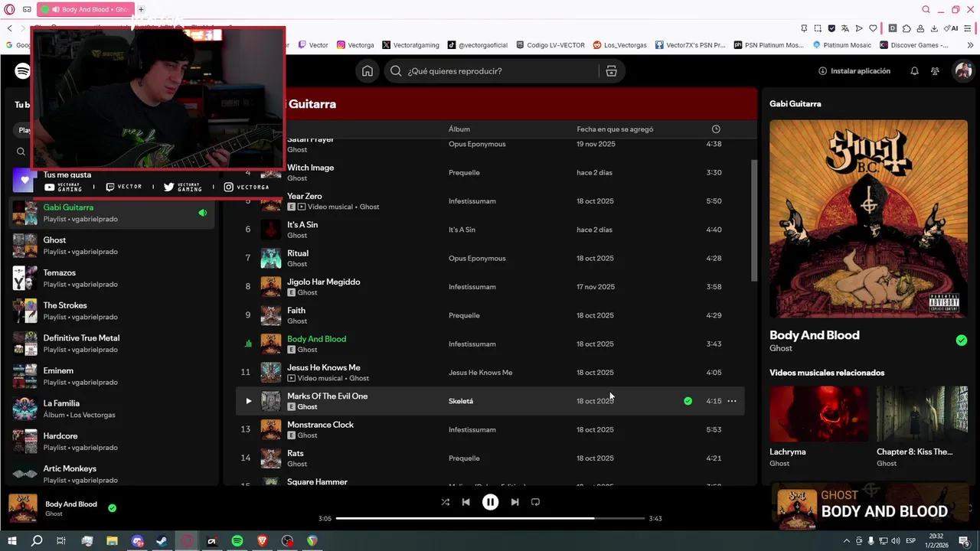Screen dimensions: 980x551
Task: Toggle saved check in now playing bar
Action: [x=113, y=508]
